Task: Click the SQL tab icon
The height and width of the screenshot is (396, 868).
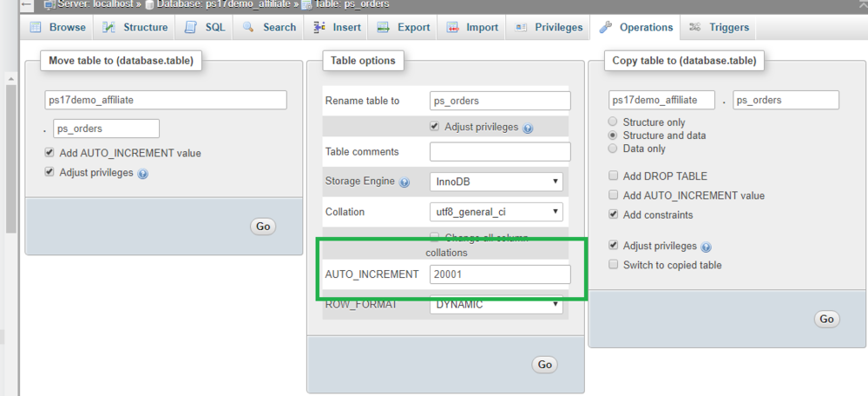Action: 191,27
